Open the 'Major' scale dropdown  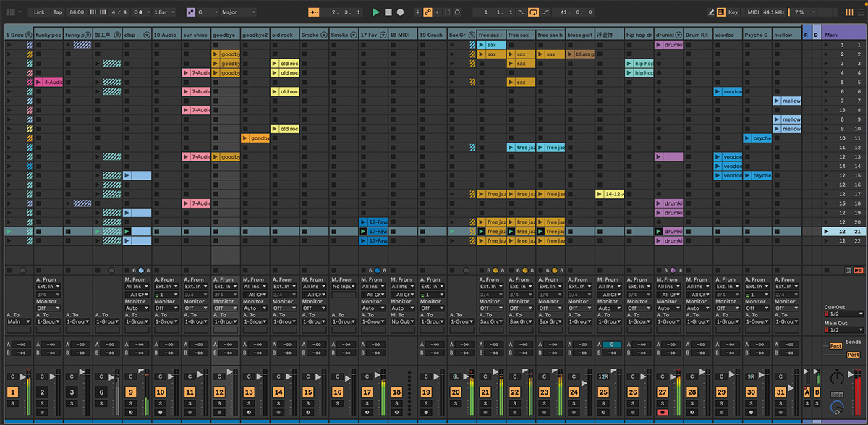[238, 12]
